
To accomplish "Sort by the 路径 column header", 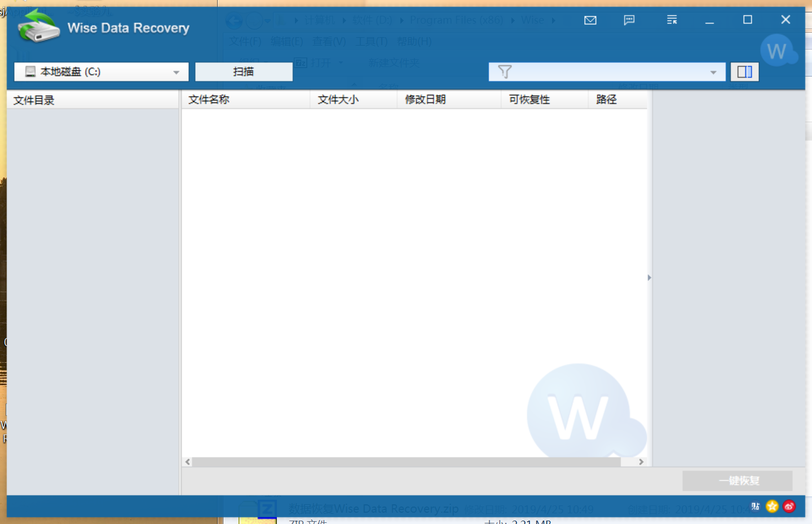I will (x=618, y=100).
